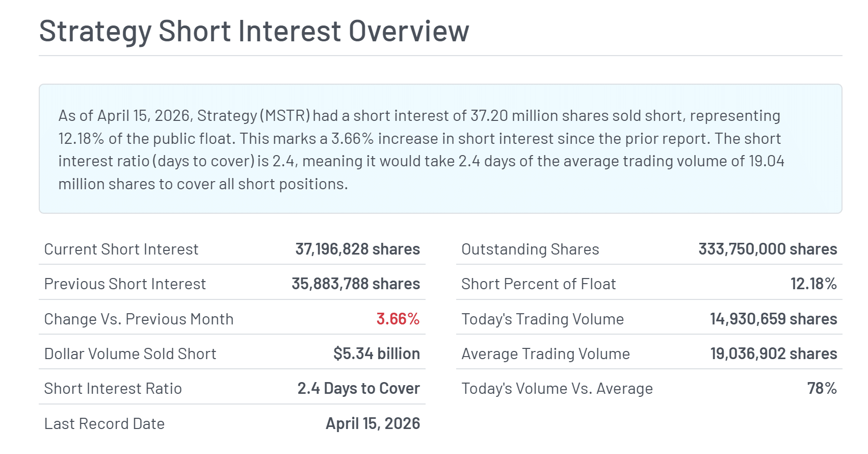The width and height of the screenshot is (868, 454).
Task: Select the 'Last Record Date' label
Action: point(104,423)
